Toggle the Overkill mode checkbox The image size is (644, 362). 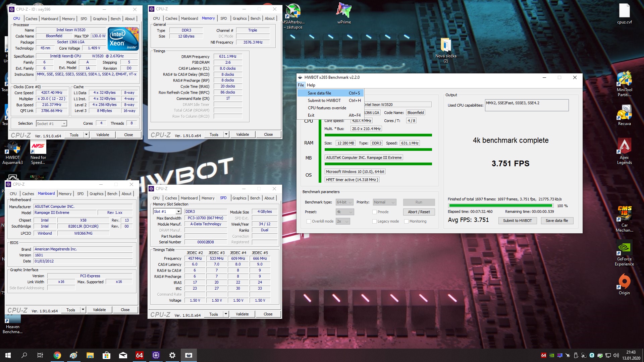click(x=309, y=221)
